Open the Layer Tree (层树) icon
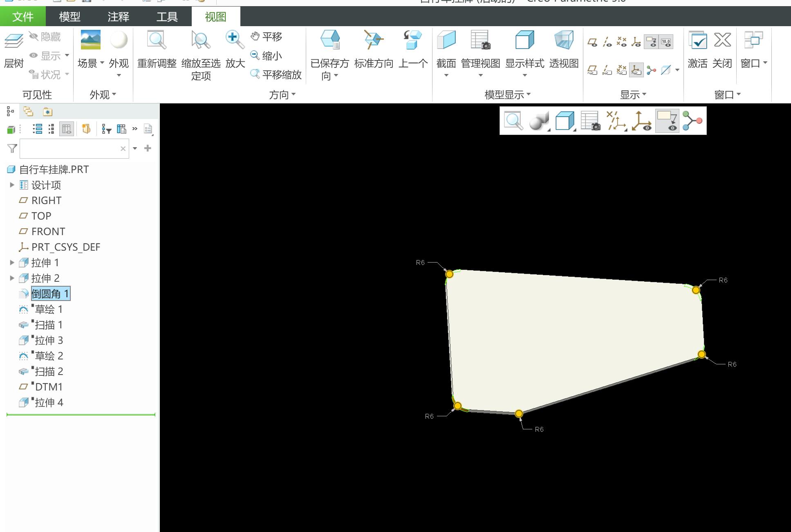 click(x=13, y=41)
